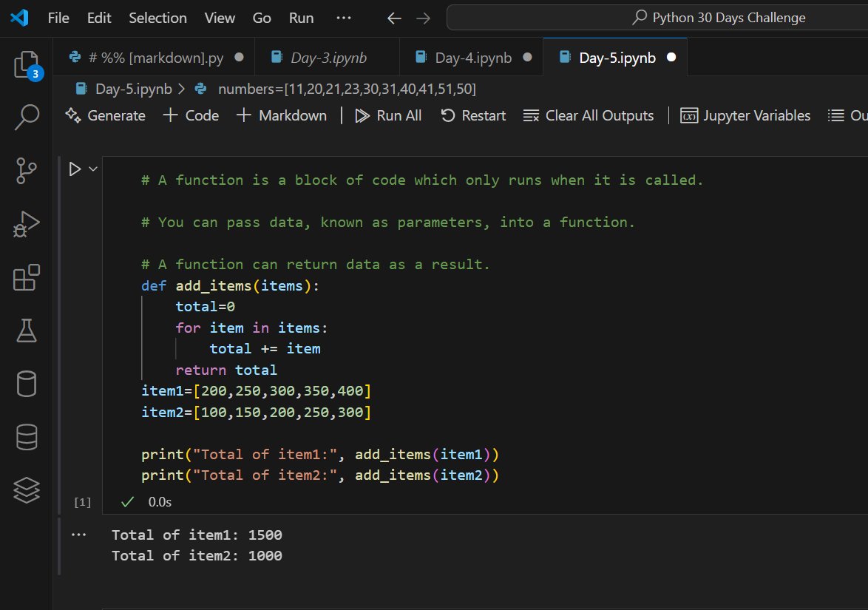Open the Search view icon
The image size is (868, 610).
[27, 118]
